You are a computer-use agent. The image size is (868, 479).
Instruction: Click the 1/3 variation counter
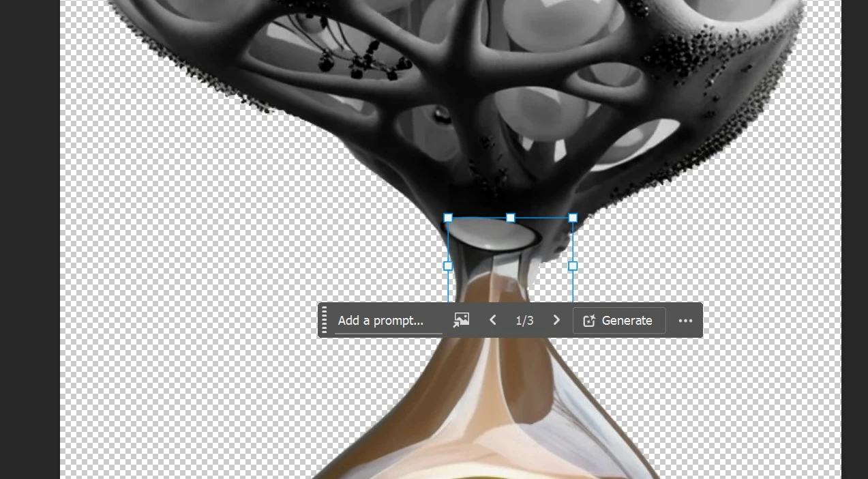click(524, 321)
